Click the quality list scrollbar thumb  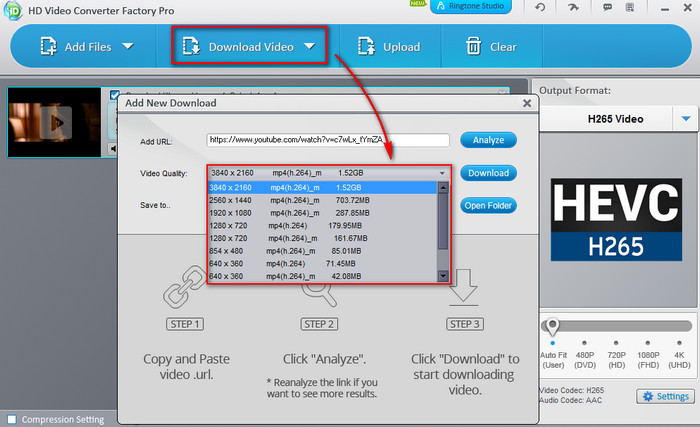(x=443, y=221)
